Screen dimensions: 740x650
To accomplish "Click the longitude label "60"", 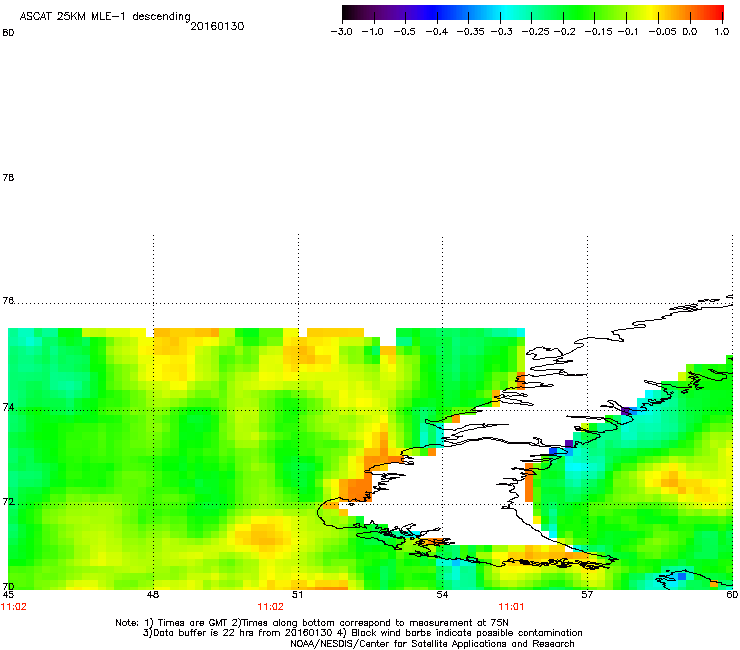I will click(732, 595).
